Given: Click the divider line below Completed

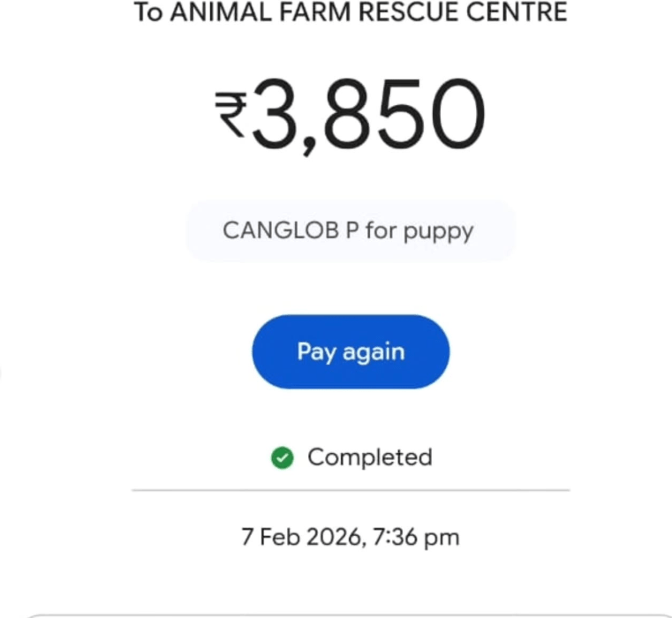Looking at the screenshot, I should pyautogui.click(x=351, y=489).
